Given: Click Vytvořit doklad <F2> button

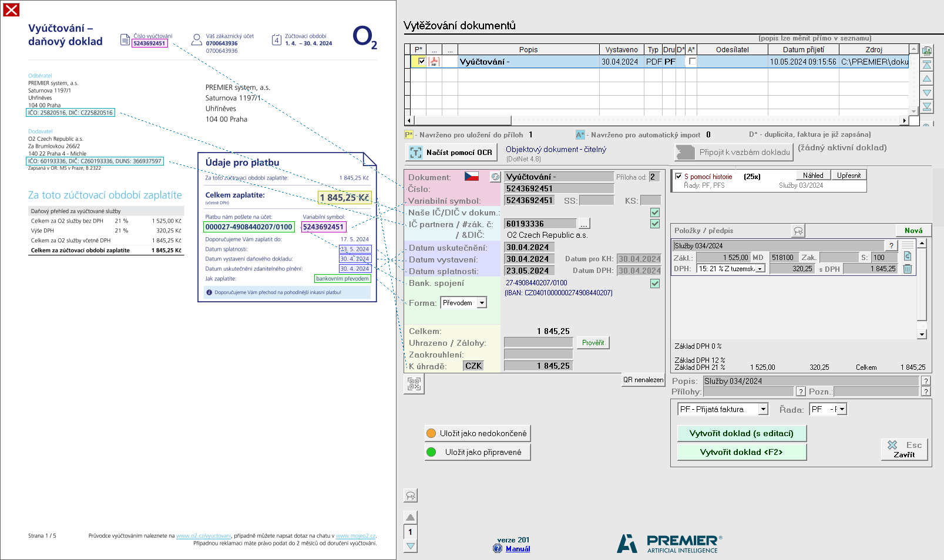Looking at the screenshot, I should coord(741,452).
